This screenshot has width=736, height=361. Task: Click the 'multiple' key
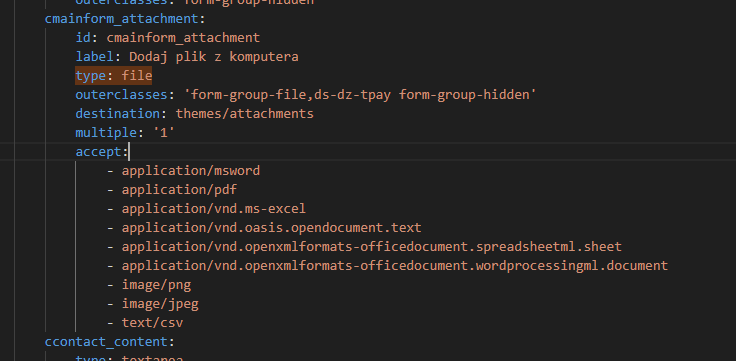tap(106, 133)
